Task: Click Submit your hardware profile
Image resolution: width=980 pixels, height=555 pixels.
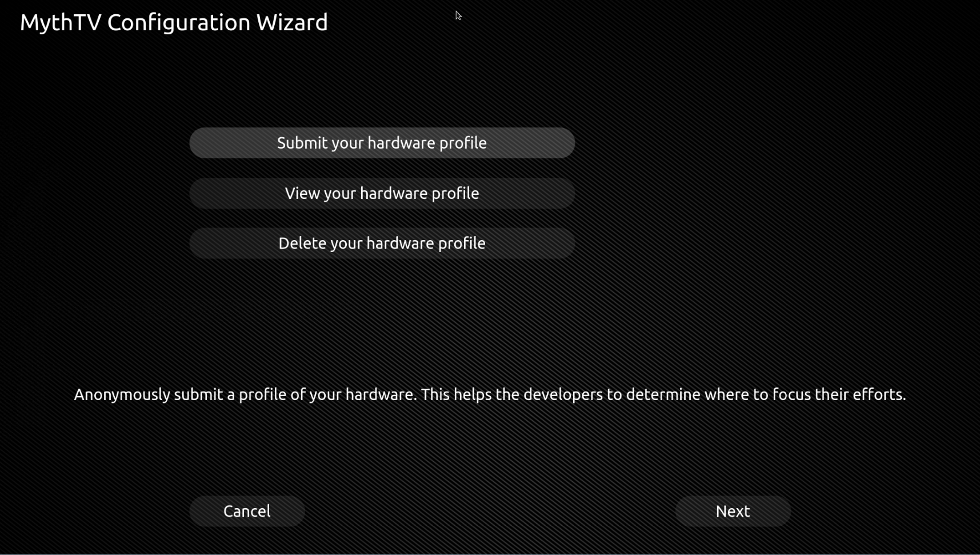Action: [382, 143]
